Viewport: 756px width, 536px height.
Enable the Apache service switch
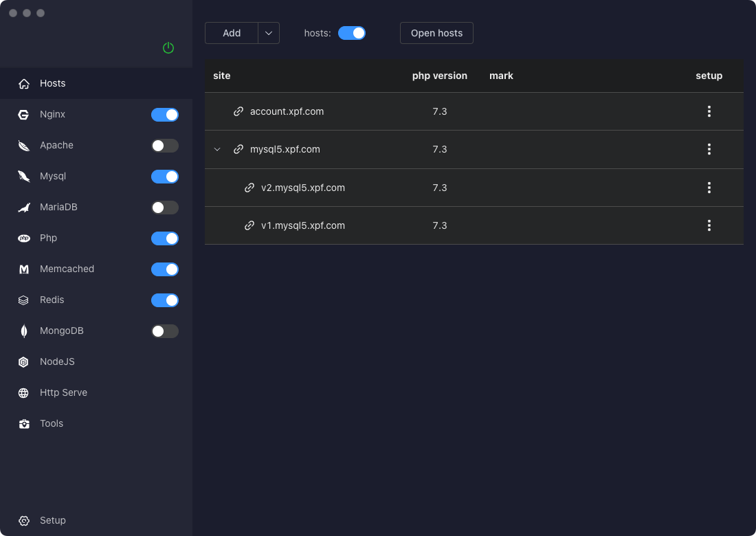pos(165,146)
